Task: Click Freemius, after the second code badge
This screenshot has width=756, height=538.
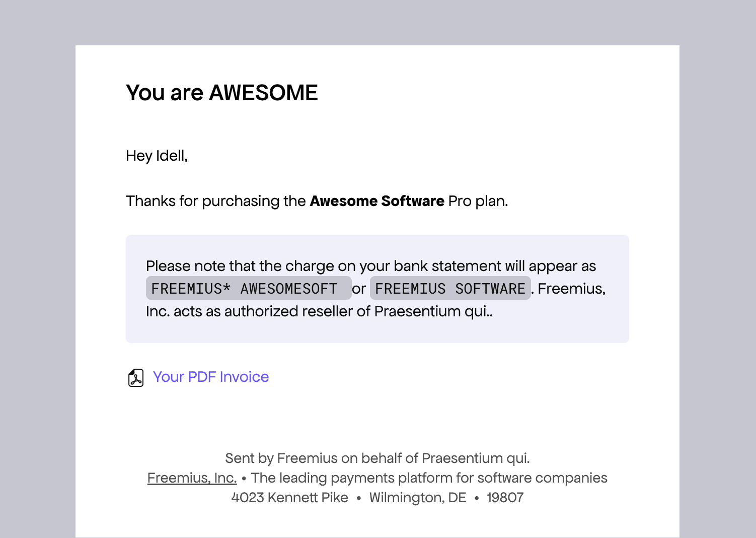Action: point(571,289)
